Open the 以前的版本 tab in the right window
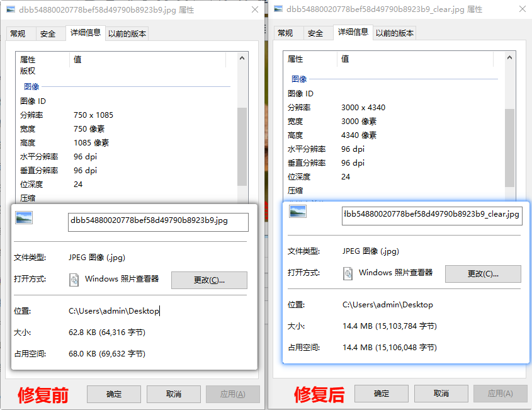532x410 pixels. pos(395,33)
